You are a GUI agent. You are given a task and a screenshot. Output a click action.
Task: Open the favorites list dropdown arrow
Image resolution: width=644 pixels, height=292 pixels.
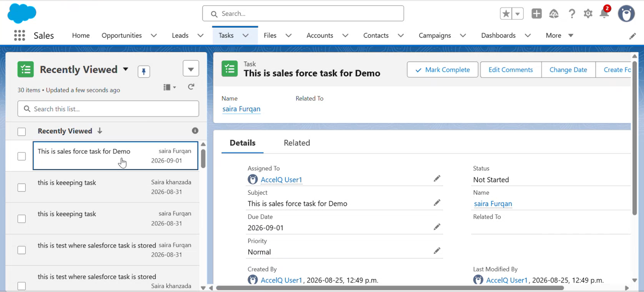coord(518,14)
